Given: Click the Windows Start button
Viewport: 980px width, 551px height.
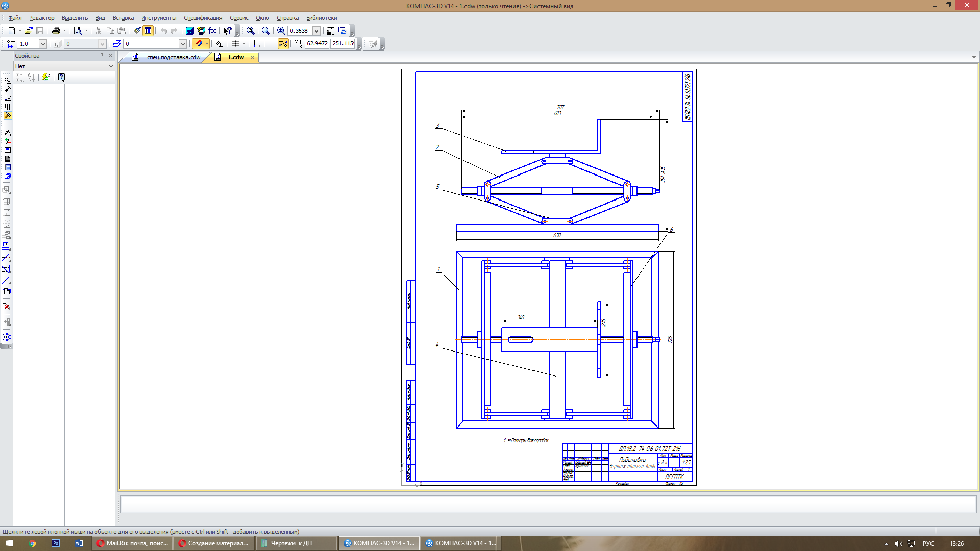Looking at the screenshot, I should coord(9,543).
